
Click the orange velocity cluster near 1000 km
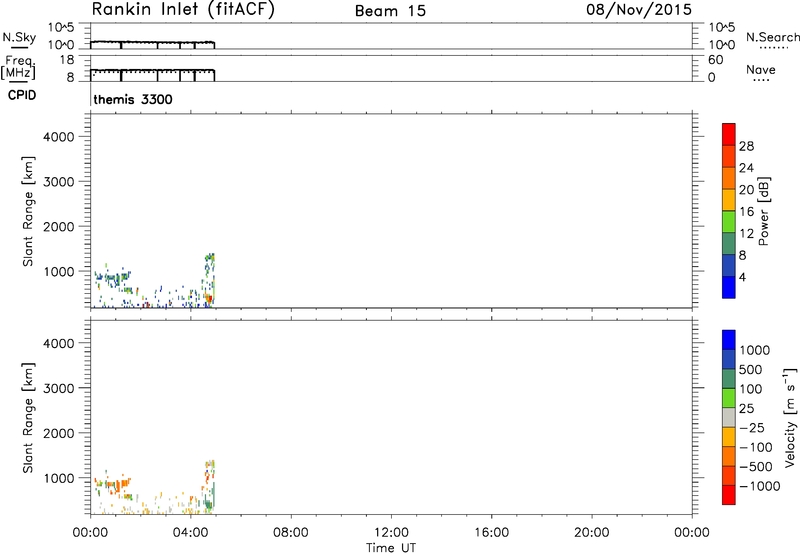click(113, 485)
